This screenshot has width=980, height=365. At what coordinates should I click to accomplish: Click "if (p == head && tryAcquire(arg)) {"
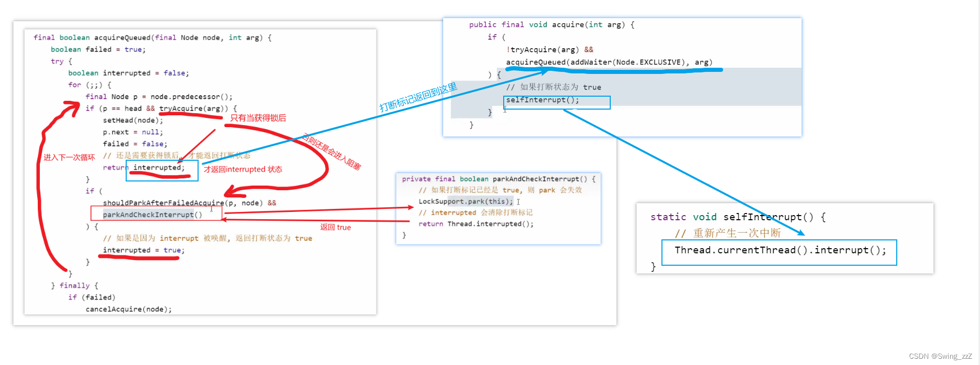(x=161, y=108)
